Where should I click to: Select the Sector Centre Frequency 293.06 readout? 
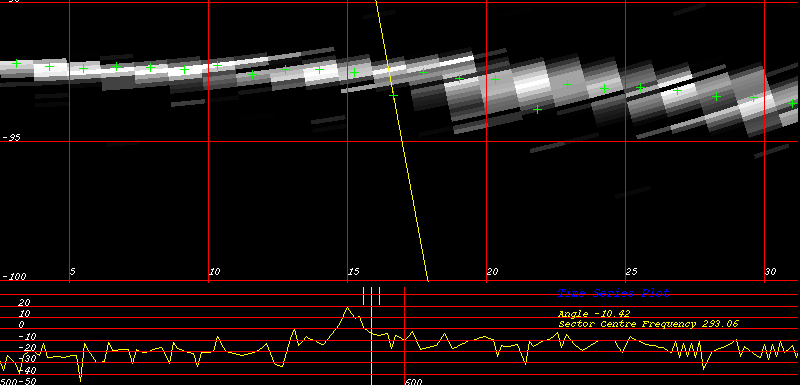pos(648,324)
